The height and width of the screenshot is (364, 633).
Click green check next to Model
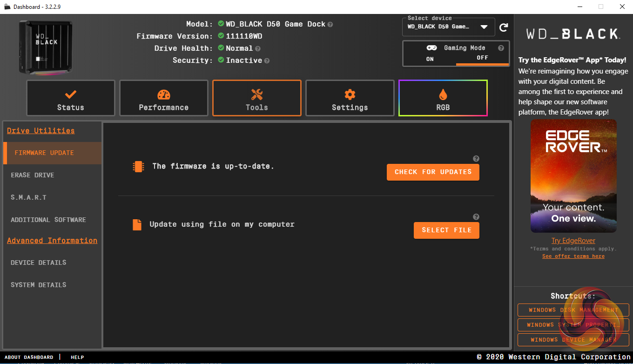tap(221, 24)
